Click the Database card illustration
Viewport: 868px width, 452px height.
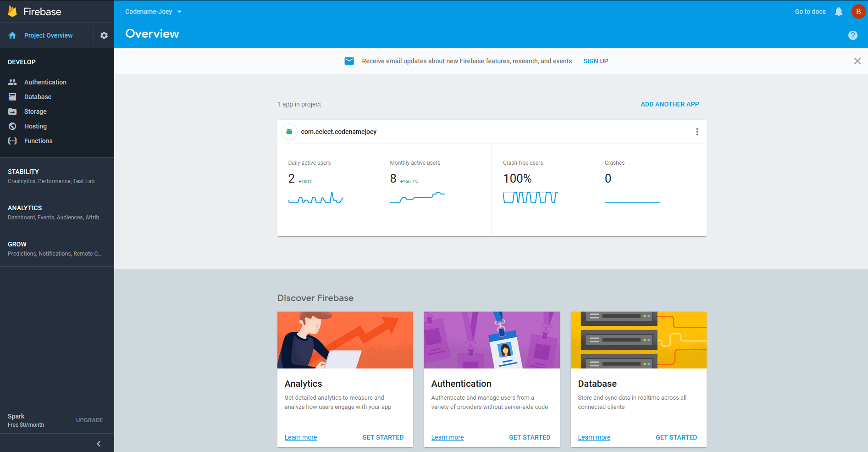(x=639, y=340)
